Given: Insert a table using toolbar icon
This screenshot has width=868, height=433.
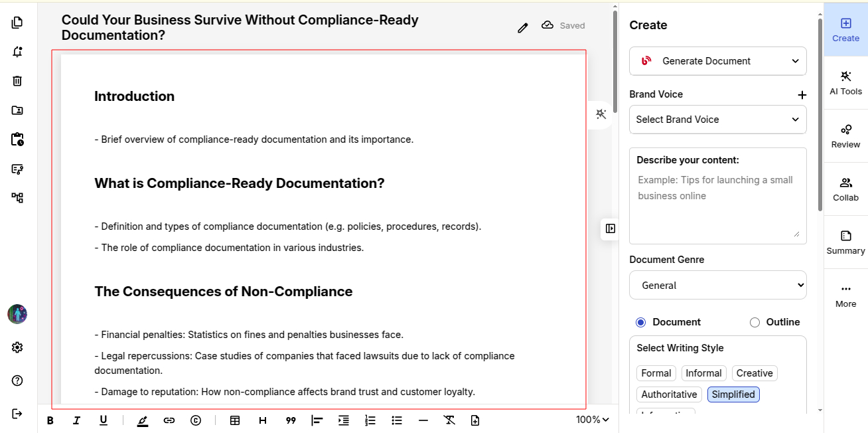Looking at the screenshot, I should pos(235,420).
